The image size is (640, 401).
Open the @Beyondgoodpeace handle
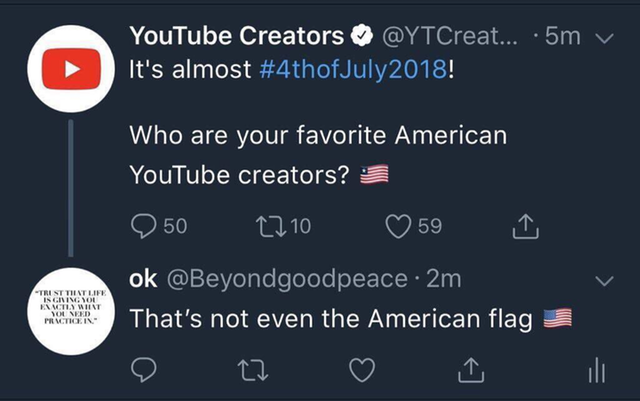pos(287,279)
